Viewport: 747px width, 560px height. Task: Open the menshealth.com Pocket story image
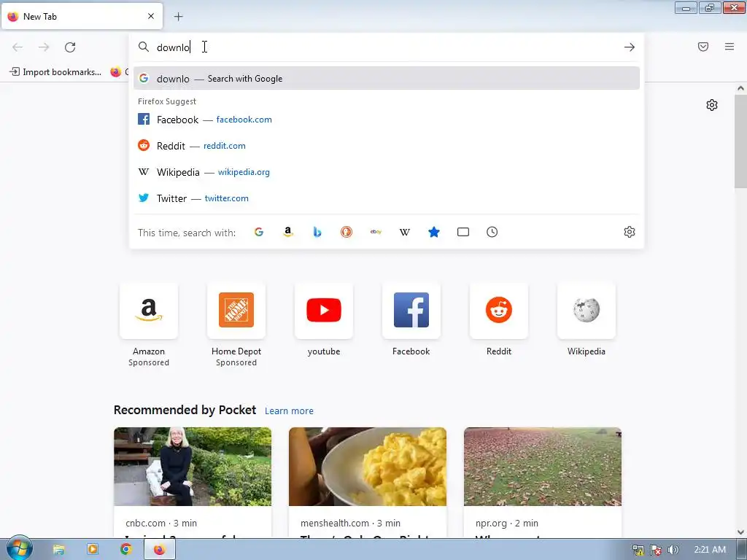click(x=368, y=467)
